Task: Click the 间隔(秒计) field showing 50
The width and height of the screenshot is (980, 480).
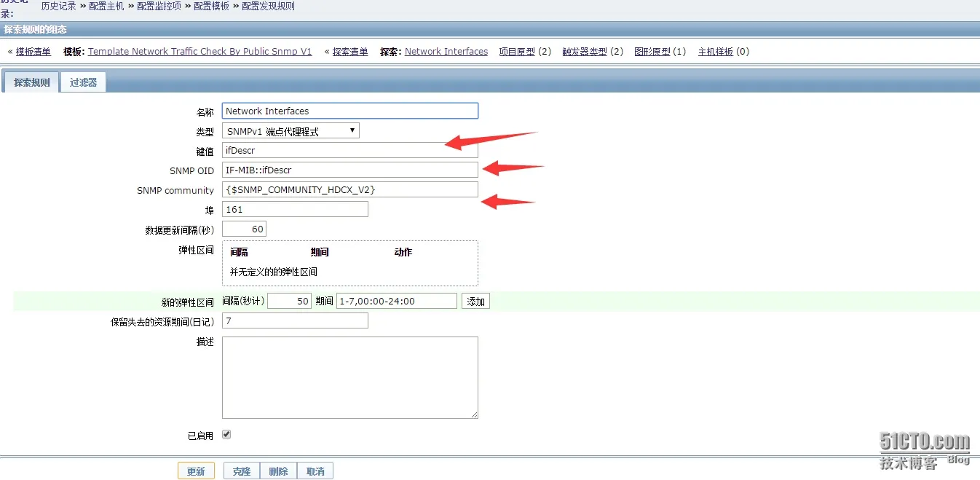Action: click(290, 301)
